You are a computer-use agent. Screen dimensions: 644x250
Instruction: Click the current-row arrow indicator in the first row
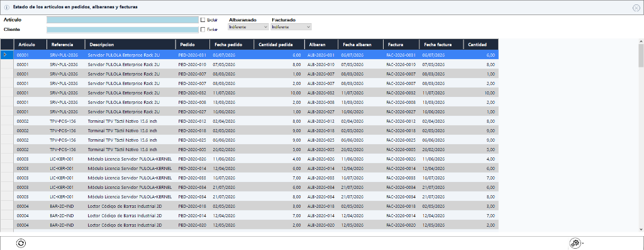(5, 54)
